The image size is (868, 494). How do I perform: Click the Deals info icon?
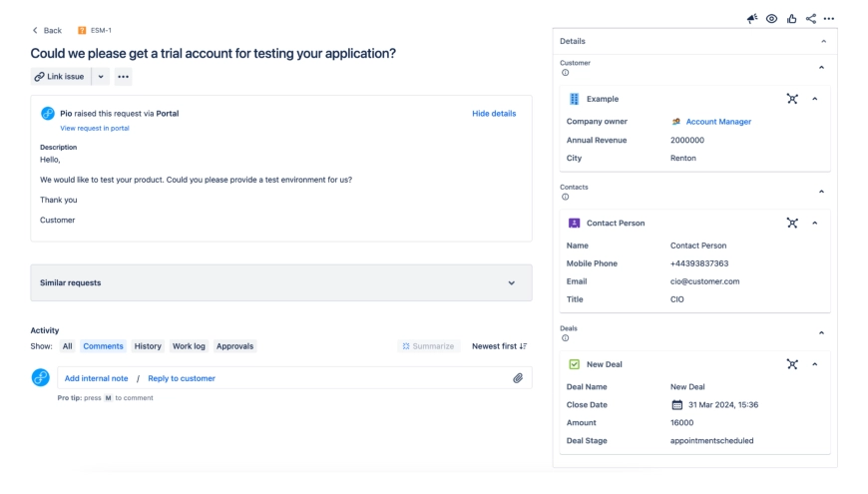point(565,338)
